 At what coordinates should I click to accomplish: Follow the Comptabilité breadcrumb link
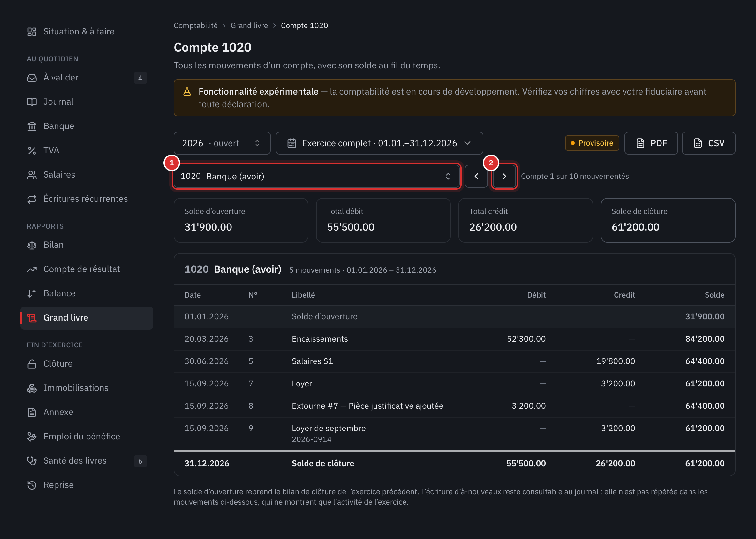click(x=196, y=26)
